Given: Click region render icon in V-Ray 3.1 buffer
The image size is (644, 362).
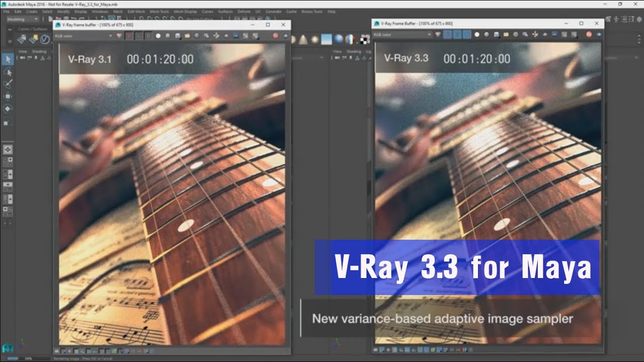Looking at the screenshot, I should coord(226,36).
